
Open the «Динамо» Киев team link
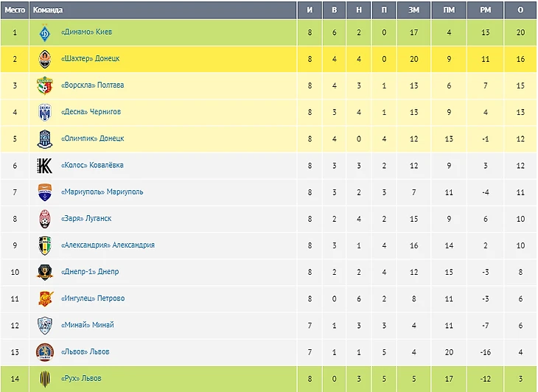86,32
